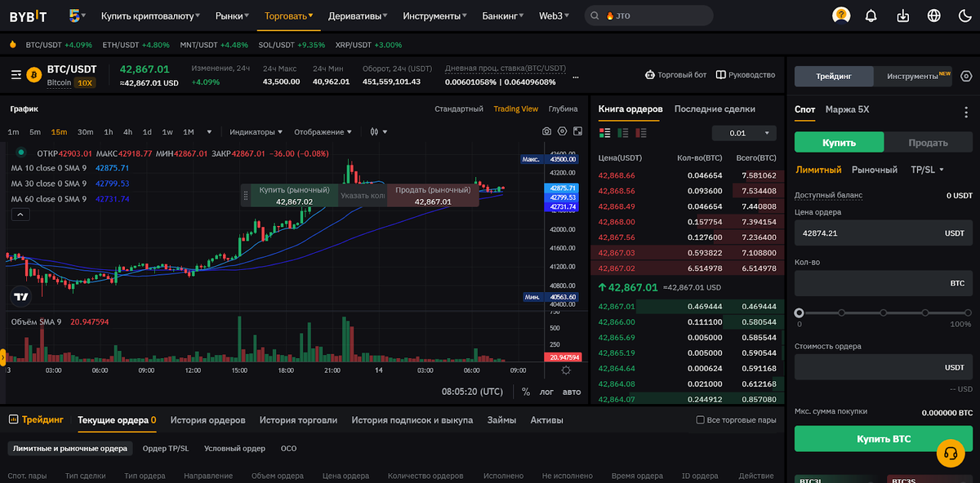980x483 pixels.
Task: Click the 100% end of the amount slider
Action: 969,312
